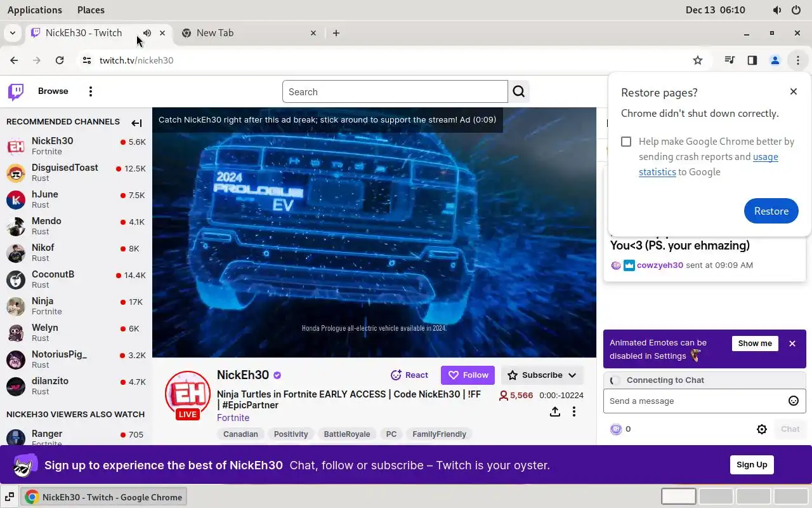Image resolution: width=812 pixels, height=508 pixels.
Task: Click the browser back arrow
Action: 14,60
